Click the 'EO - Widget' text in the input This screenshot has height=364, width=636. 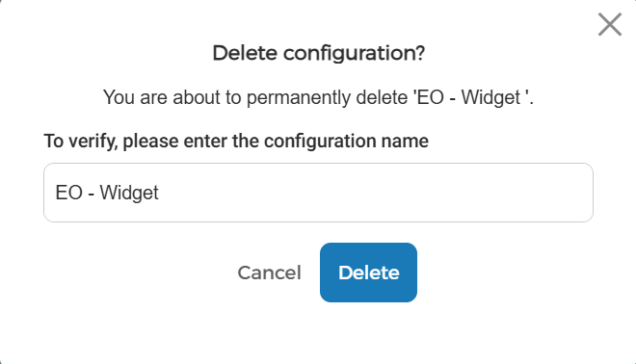107,193
